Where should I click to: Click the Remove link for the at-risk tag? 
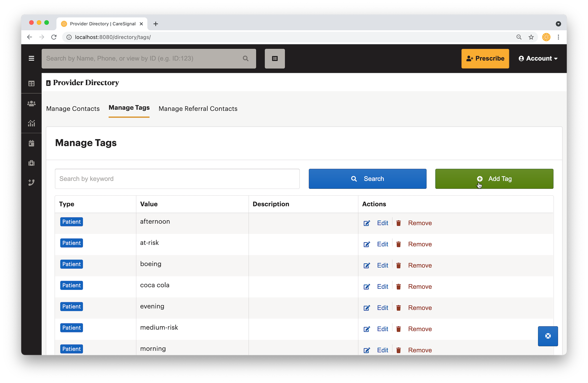point(420,244)
